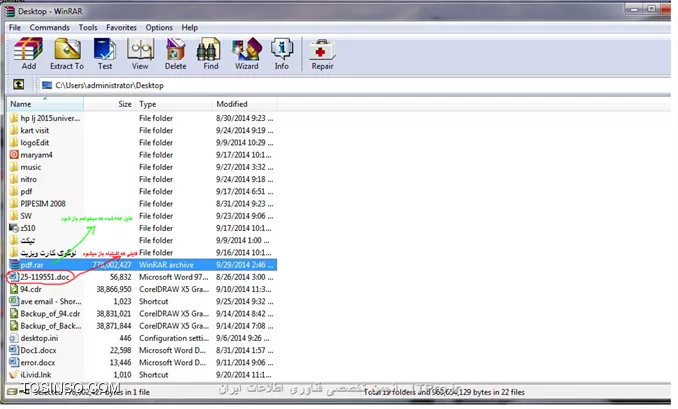This screenshot has width=678, height=409.
Task: Click the 9/11/2014 9:06 modified date
Action: pyautogui.click(x=244, y=362)
